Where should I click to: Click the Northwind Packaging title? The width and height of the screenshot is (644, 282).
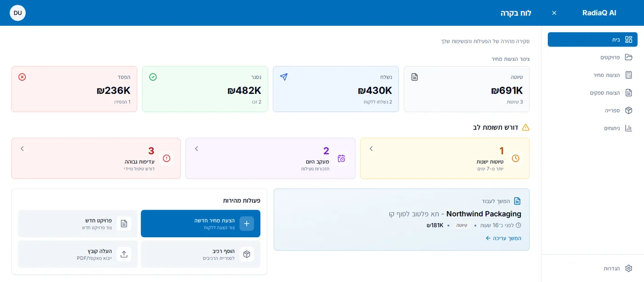coord(484,214)
